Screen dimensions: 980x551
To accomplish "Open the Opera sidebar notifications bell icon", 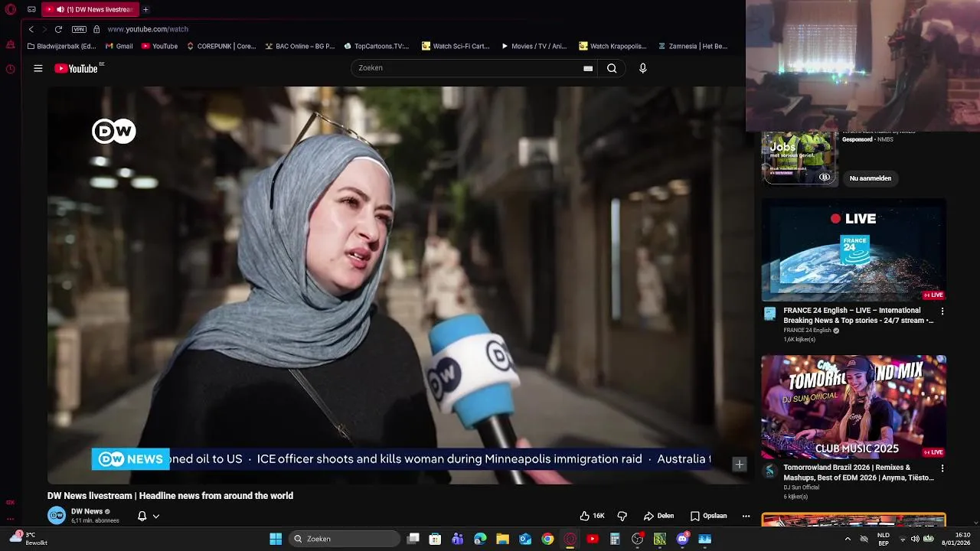I will [10, 44].
